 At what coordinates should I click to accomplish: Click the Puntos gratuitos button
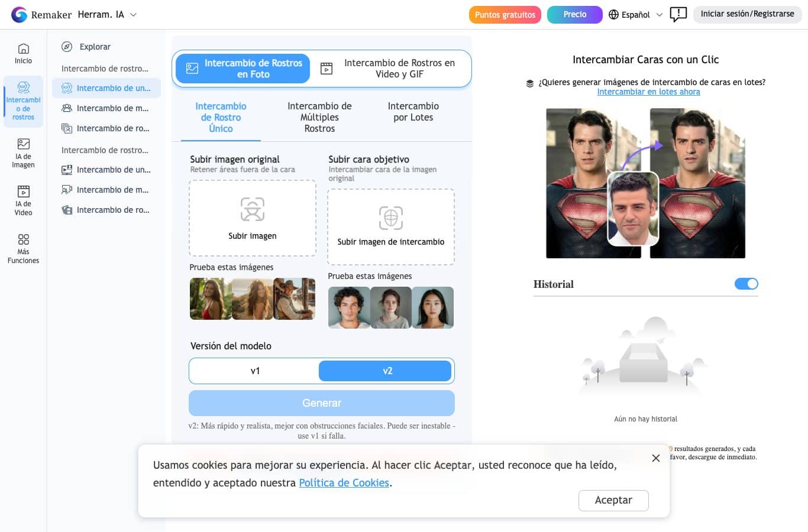point(505,15)
